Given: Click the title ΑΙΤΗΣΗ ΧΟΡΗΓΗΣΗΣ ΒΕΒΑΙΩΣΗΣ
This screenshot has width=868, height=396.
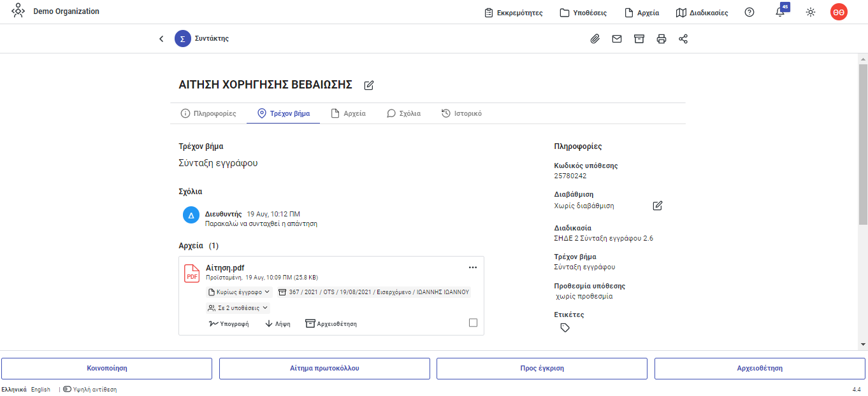Looking at the screenshot, I should (266, 85).
